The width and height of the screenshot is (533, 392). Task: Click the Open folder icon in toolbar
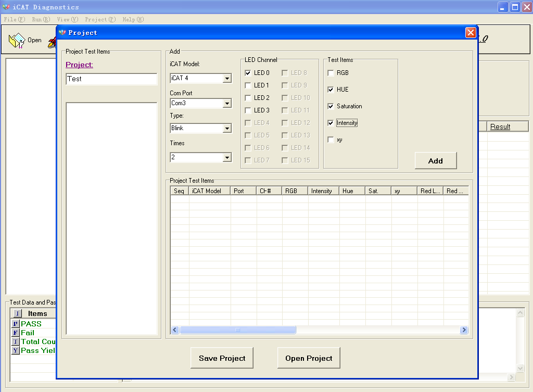[x=17, y=41]
